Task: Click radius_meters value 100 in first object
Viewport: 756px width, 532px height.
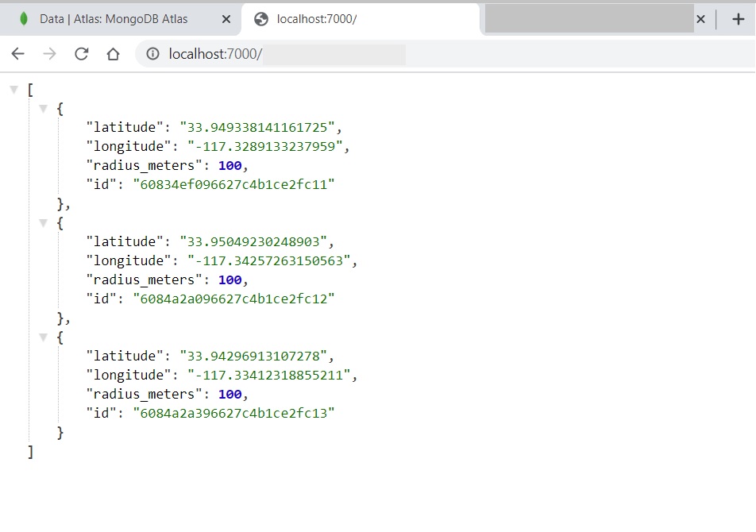Action: (x=230, y=165)
